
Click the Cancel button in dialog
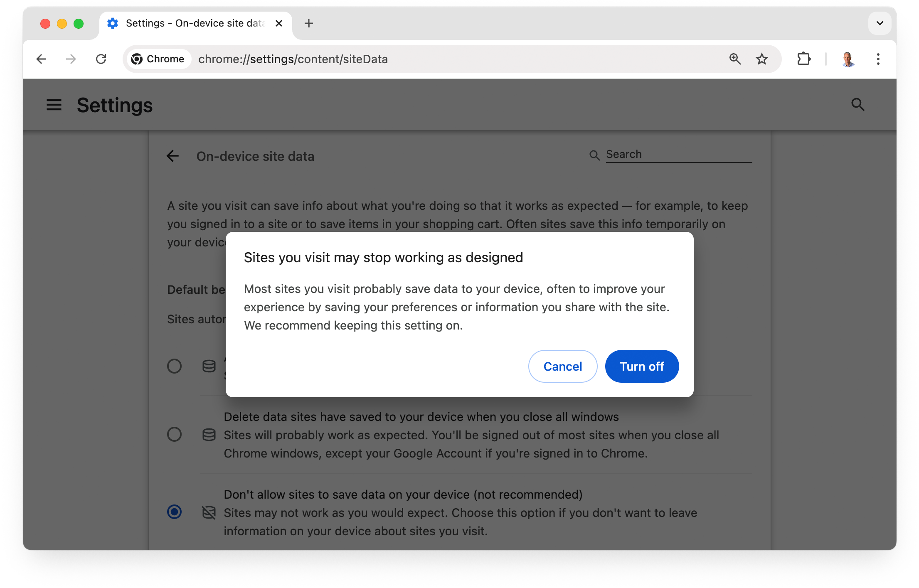pyautogui.click(x=563, y=366)
